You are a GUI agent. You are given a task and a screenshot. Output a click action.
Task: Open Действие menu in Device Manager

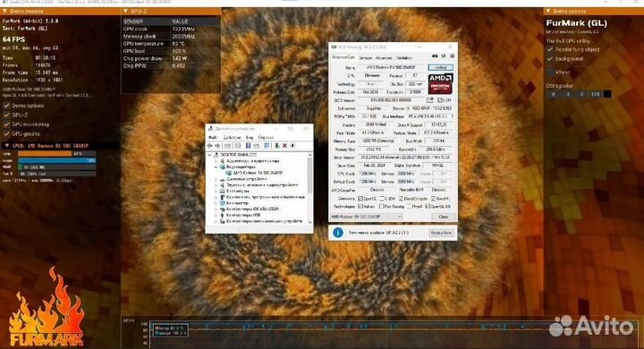point(232,137)
